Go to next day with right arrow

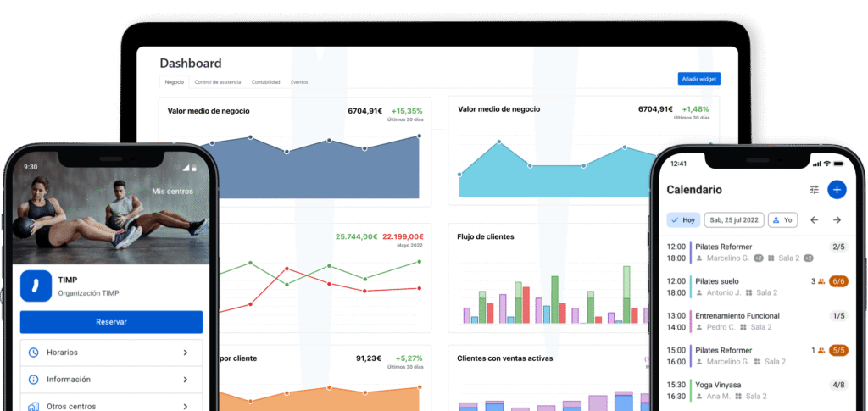pos(837,220)
